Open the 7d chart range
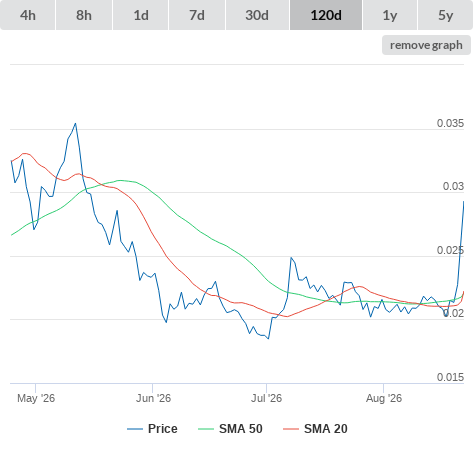The height and width of the screenshot is (455, 474). (197, 15)
